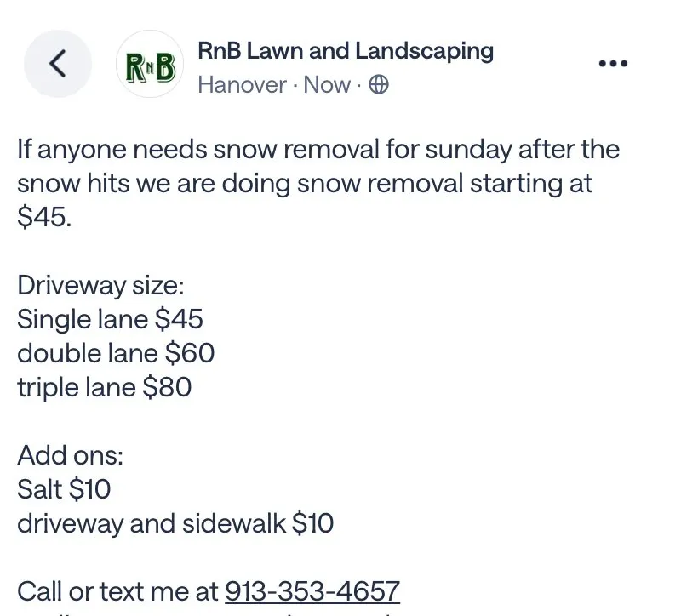Screen dimensions: 681x616
Task: Open the Now timestamp to view post permalink
Action: pyautogui.click(x=328, y=85)
